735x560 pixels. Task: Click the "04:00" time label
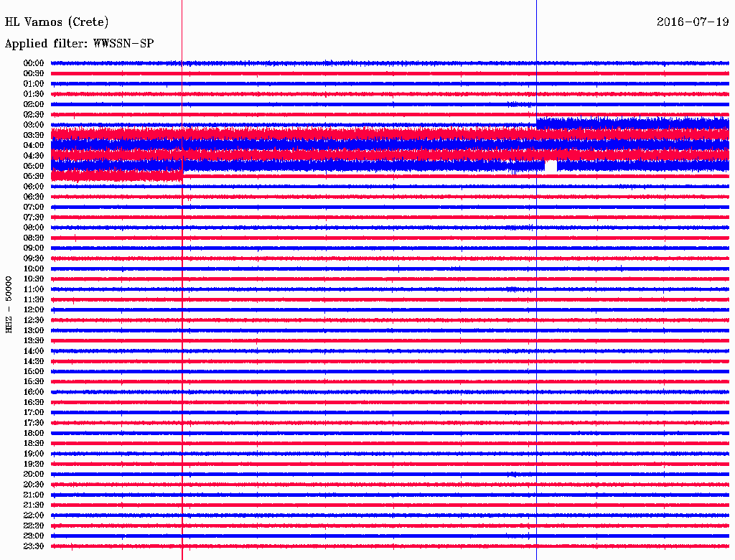point(34,146)
